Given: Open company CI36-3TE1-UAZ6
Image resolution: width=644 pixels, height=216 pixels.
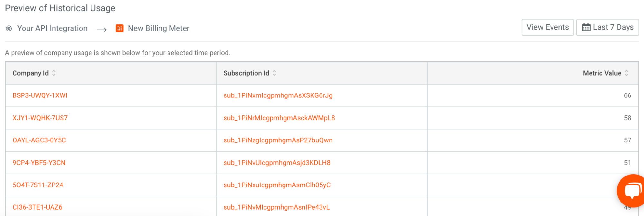Looking at the screenshot, I should (37, 207).
